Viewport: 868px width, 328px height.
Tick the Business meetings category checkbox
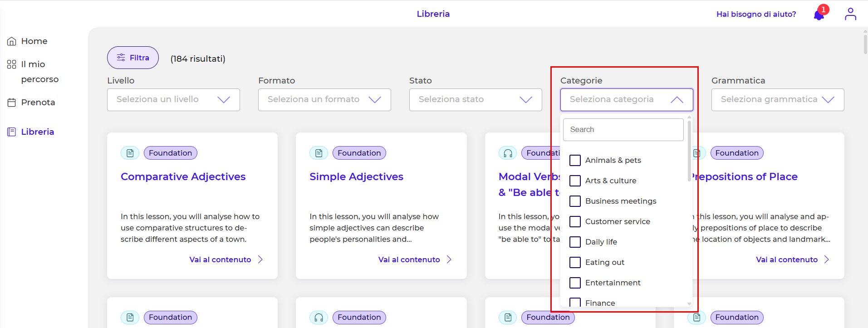click(x=575, y=201)
